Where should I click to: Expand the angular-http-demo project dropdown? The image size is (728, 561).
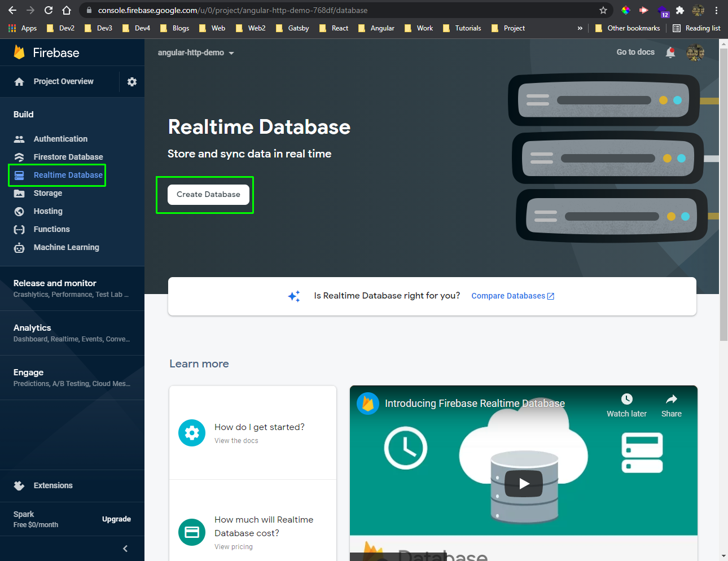click(196, 52)
